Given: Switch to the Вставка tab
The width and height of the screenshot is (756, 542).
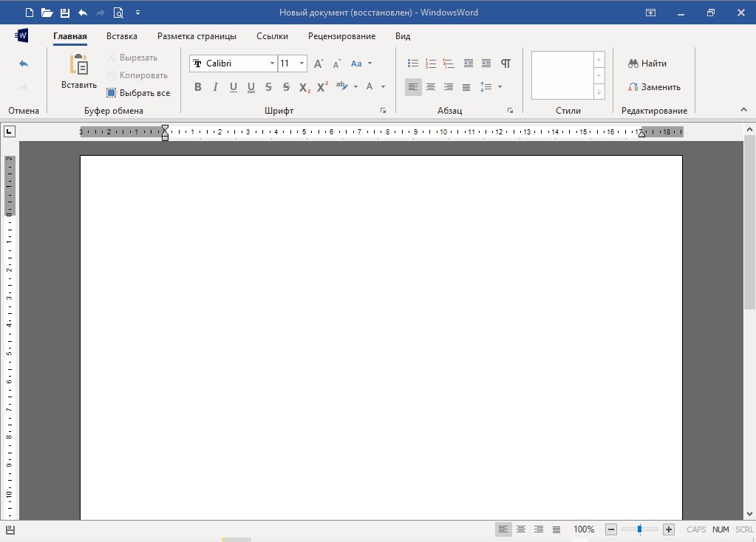Looking at the screenshot, I should (121, 36).
